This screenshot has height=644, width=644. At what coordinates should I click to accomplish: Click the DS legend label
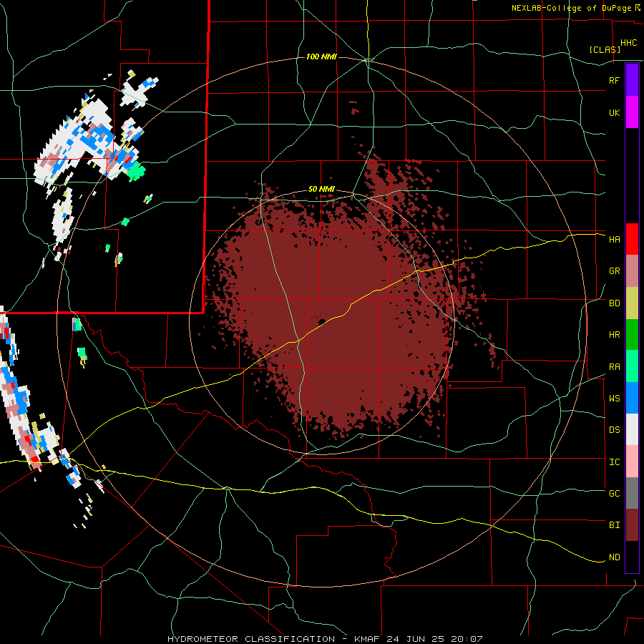tap(614, 429)
